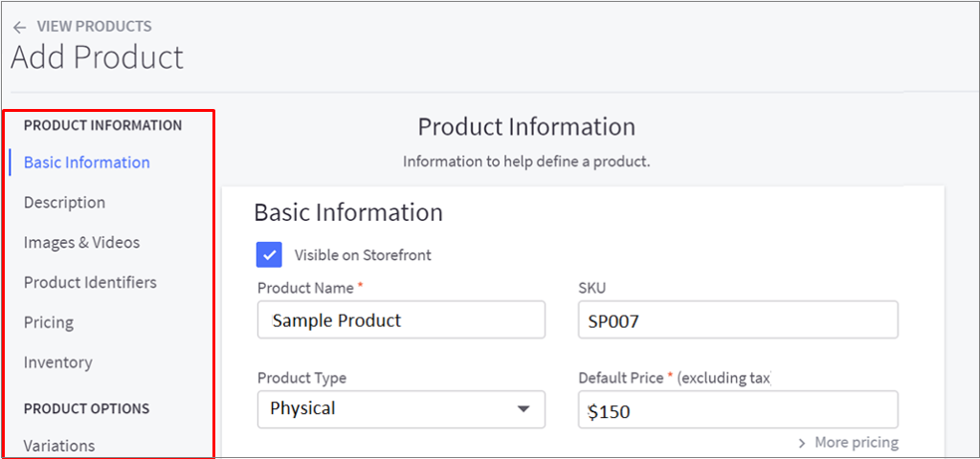Click the back arrow icon
Image resolution: width=980 pixels, height=459 pixels.
point(19,27)
